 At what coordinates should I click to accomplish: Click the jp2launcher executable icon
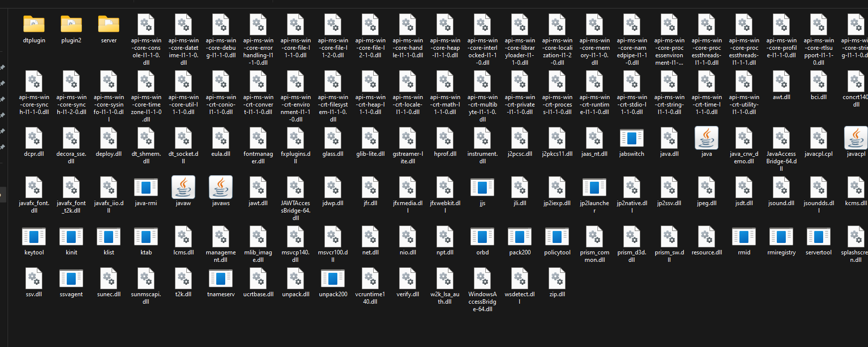pyautogui.click(x=594, y=187)
